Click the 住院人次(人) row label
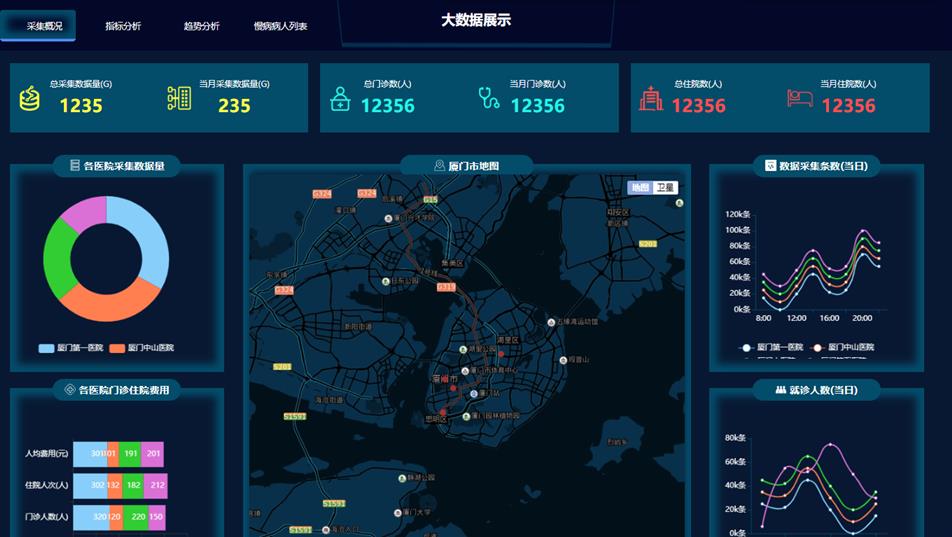The width and height of the screenshot is (952, 537). click(47, 485)
